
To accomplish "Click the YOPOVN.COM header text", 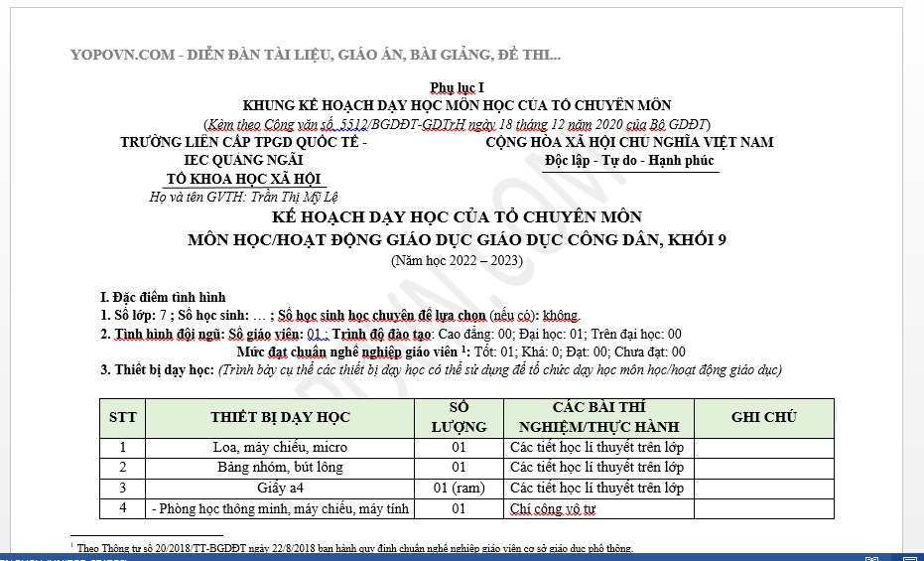I will point(315,55).
